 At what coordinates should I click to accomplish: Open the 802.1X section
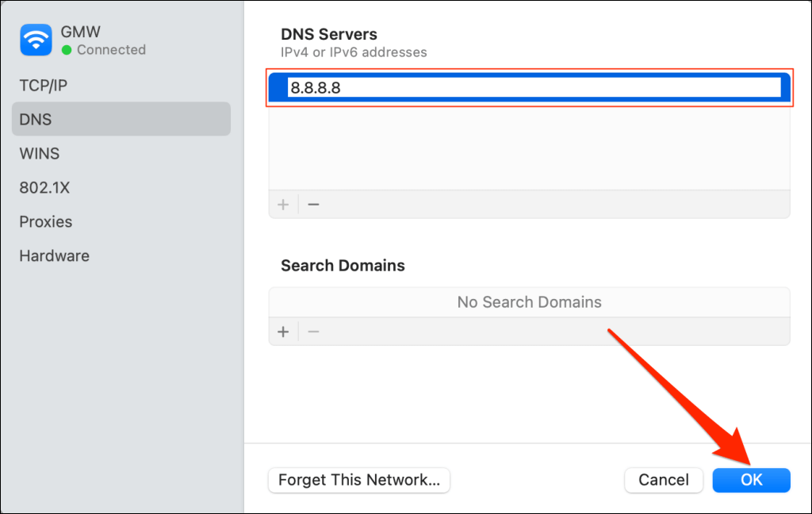[121, 187]
